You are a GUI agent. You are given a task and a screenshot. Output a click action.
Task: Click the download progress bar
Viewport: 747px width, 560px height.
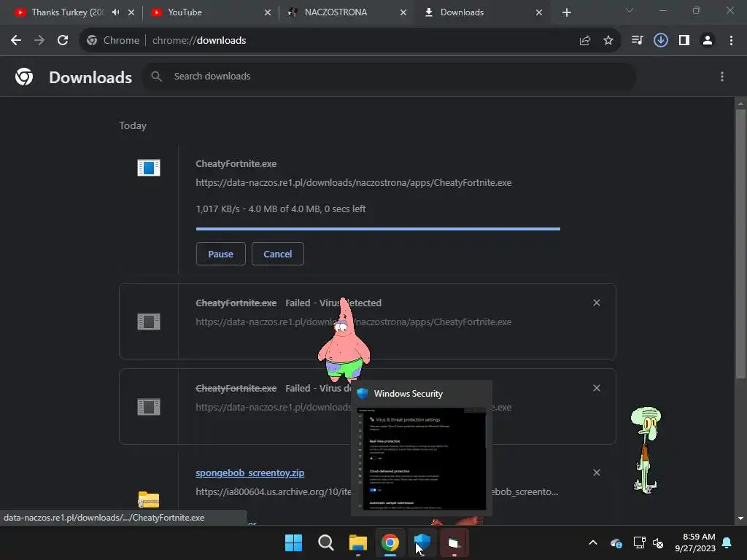point(378,229)
